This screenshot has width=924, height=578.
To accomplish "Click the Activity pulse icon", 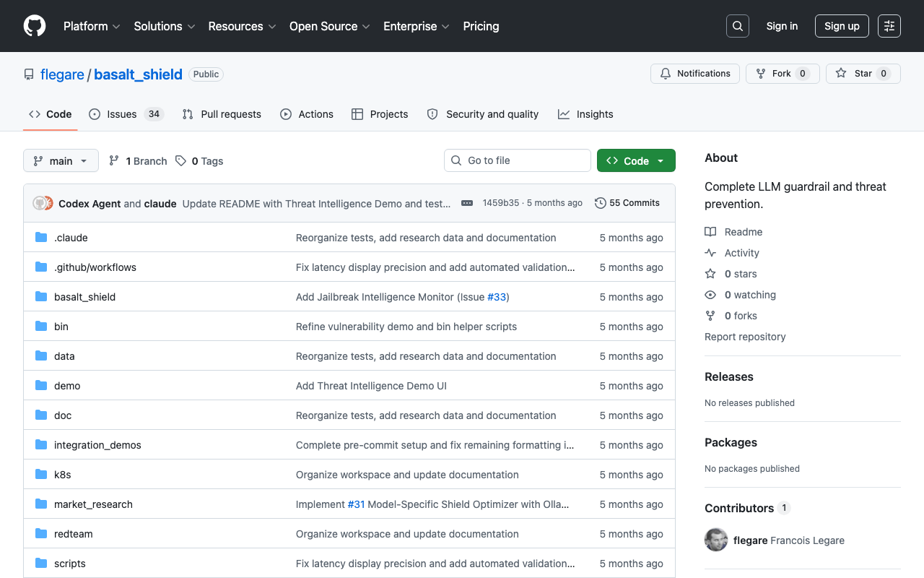I will pos(710,253).
